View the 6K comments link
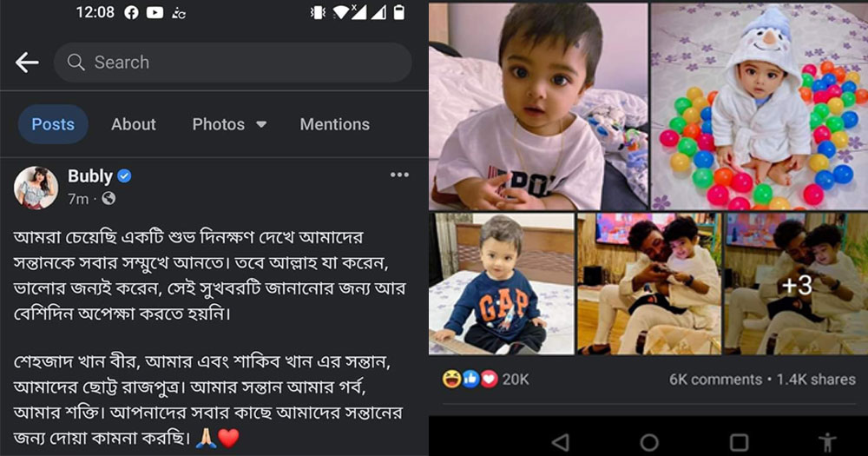 [715, 380]
